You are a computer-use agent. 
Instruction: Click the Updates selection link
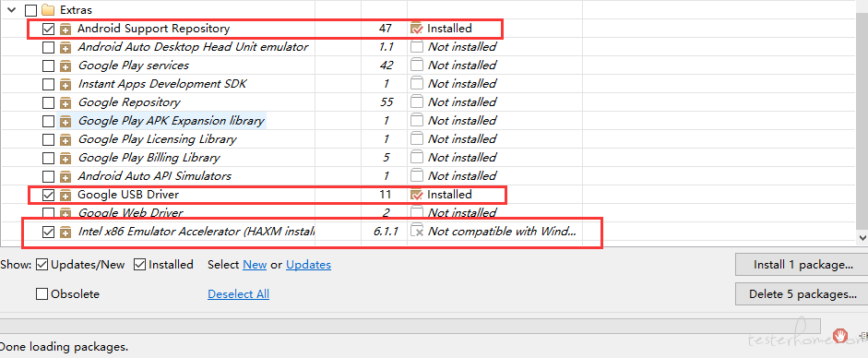click(x=308, y=265)
